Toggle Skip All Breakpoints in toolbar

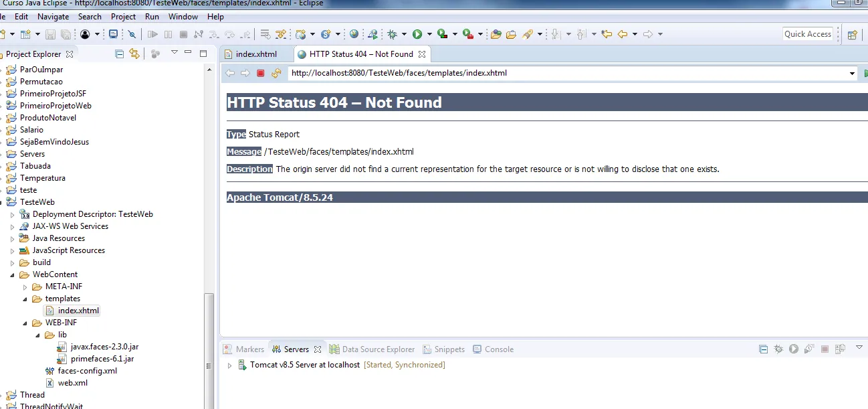132,34
